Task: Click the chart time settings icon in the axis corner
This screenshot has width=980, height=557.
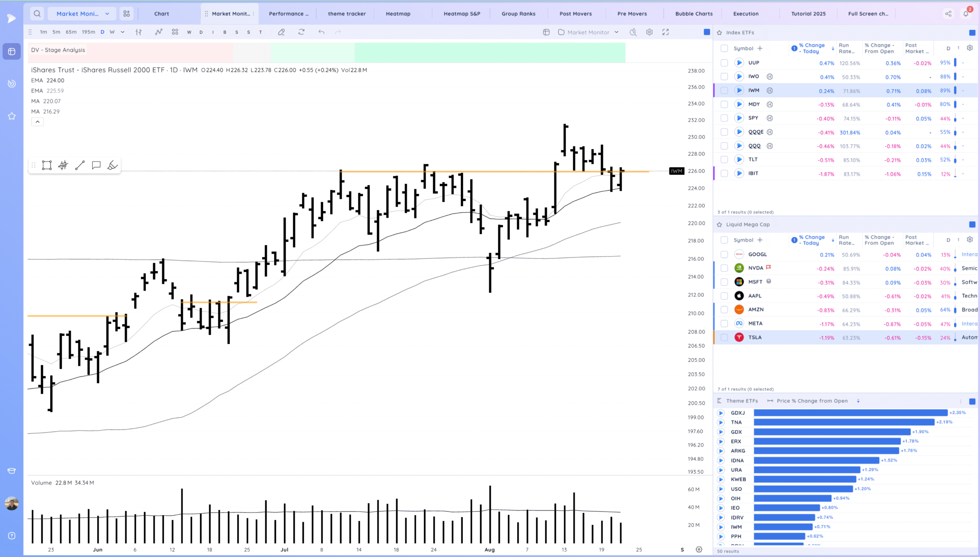Action: 699,549
